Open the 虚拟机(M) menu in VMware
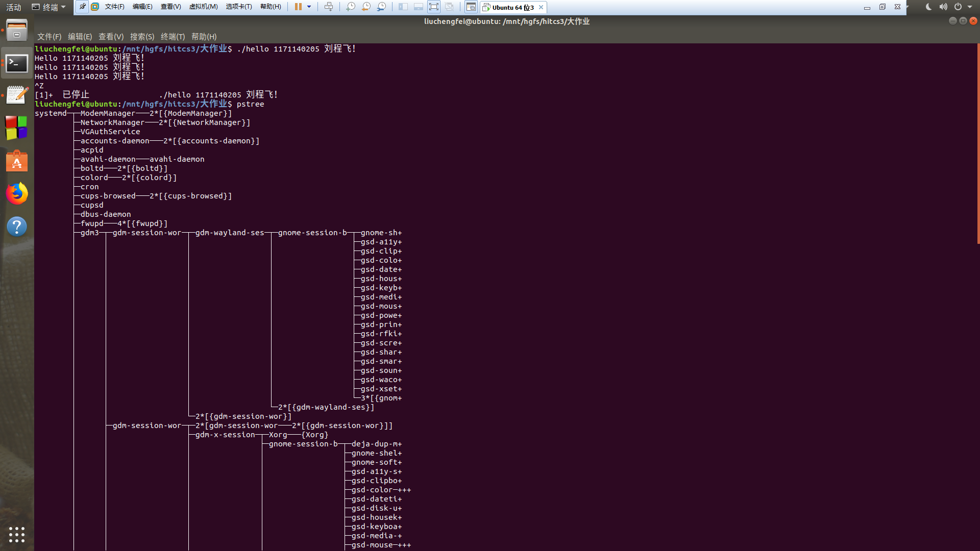This screenshot has width=980, height=551. (203, 7)
